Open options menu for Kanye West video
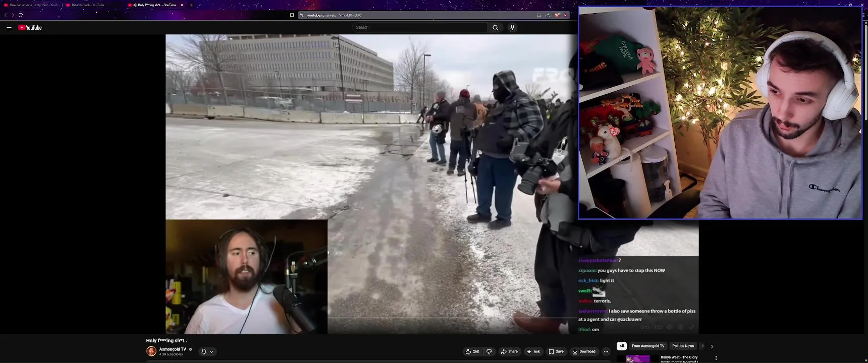The width and height of the screenshot is (868, 363). [x=716, y=358]
